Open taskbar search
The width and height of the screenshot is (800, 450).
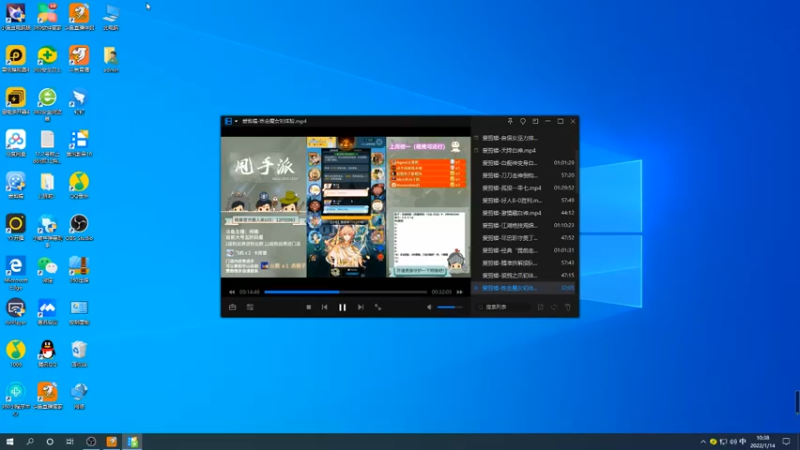[30, 442]
